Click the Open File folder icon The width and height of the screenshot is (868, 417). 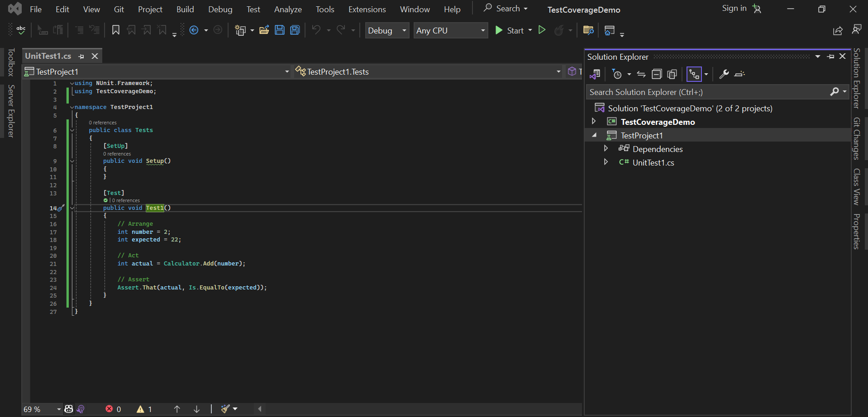(x=264, y=30)
